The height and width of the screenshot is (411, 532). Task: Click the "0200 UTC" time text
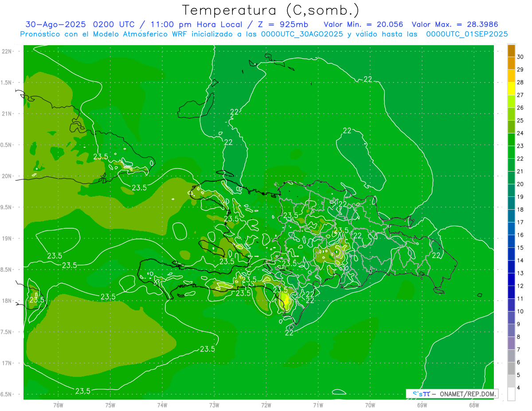coord(115,24)
